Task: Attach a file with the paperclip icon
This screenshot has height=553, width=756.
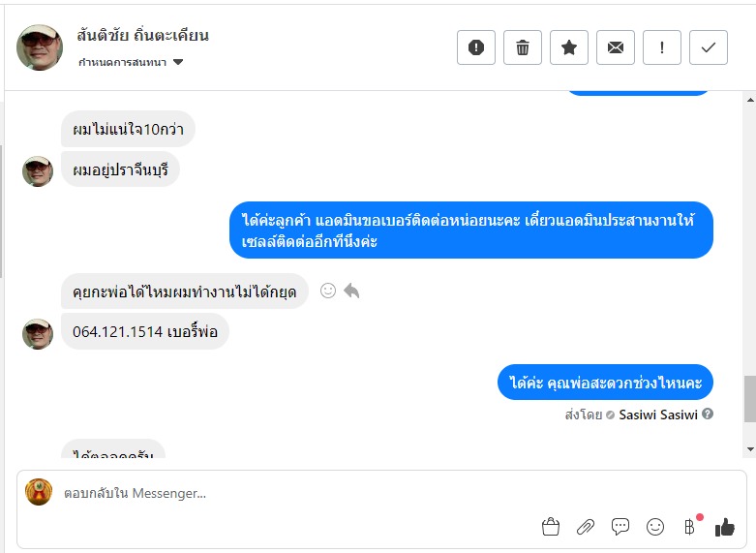Action: tap(586, 527)
